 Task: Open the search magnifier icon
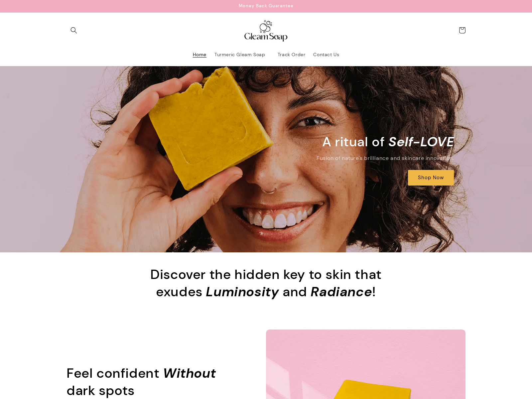click(x=74, y=30)
